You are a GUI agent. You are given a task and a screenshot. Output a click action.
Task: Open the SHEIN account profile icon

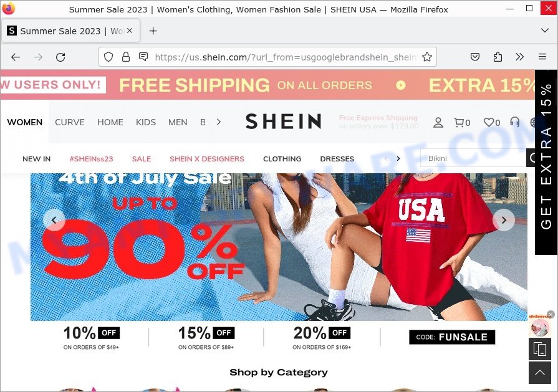(x=438, y=123)
